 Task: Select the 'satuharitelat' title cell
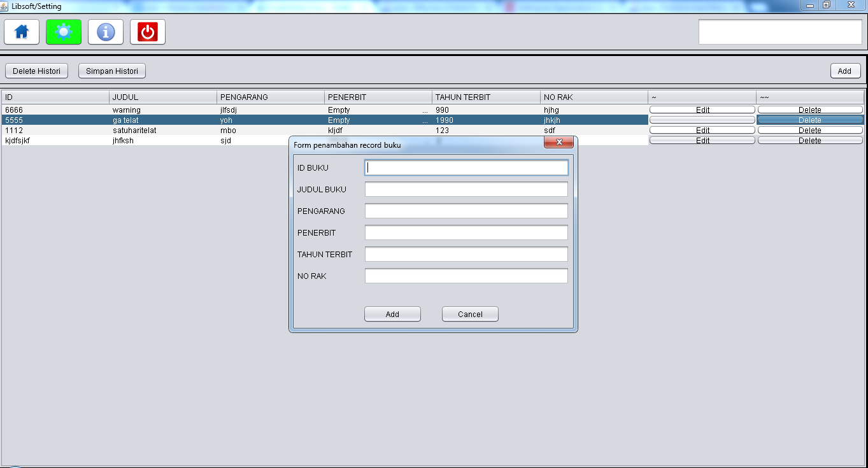pos(163,130)
